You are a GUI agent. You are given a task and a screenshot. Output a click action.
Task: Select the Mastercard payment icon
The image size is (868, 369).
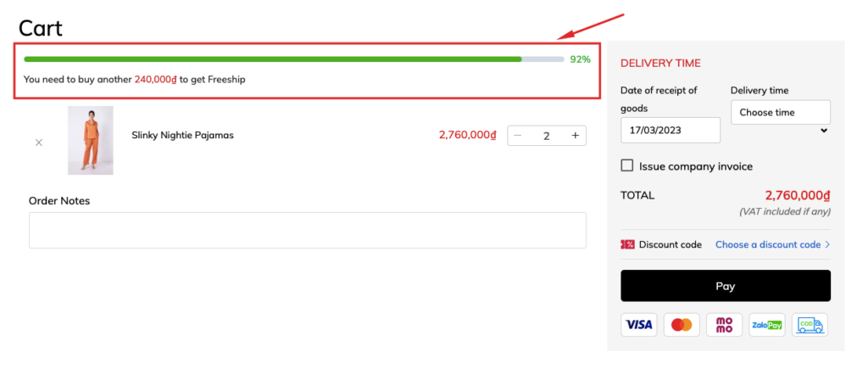(x=682, y=325)
